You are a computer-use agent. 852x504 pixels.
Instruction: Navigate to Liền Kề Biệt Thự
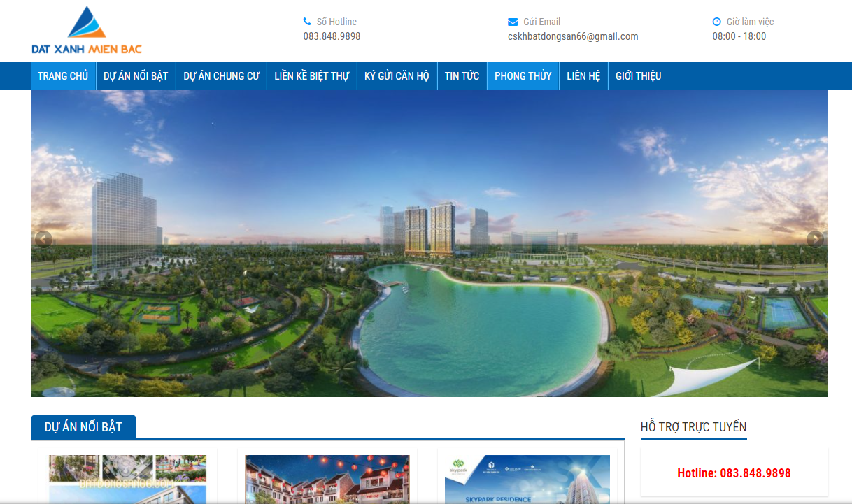[x=311, y=76]
